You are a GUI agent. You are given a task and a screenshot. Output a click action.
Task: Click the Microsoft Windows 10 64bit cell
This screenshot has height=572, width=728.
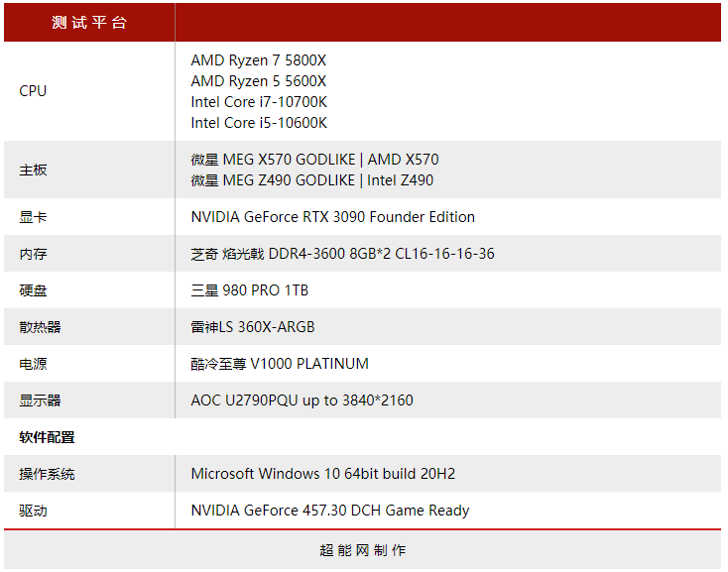pos(322,474)
